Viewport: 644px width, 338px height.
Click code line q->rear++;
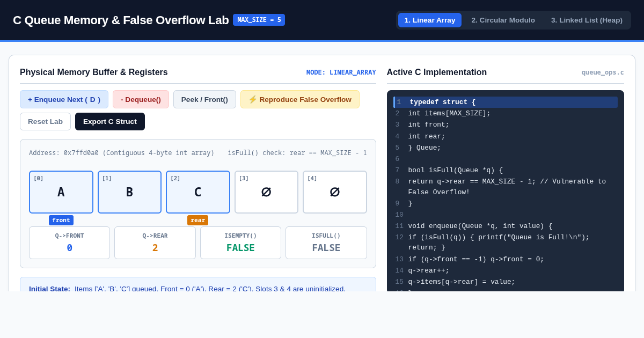coord(506,270)
